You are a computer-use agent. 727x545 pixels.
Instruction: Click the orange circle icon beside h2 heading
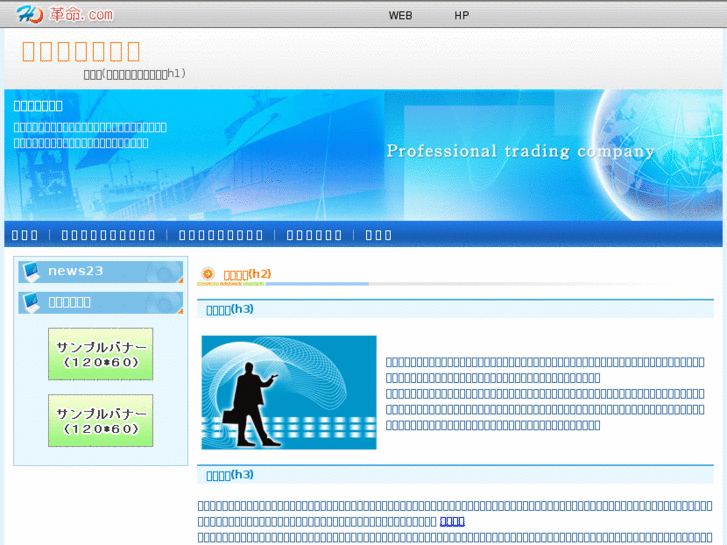click(x=208, y=274)
